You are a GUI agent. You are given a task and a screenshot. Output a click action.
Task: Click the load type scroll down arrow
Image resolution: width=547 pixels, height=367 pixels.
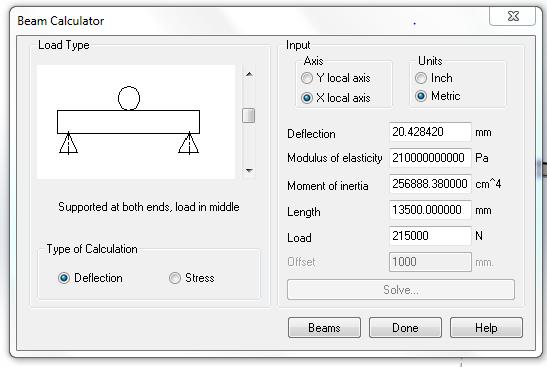249,170
